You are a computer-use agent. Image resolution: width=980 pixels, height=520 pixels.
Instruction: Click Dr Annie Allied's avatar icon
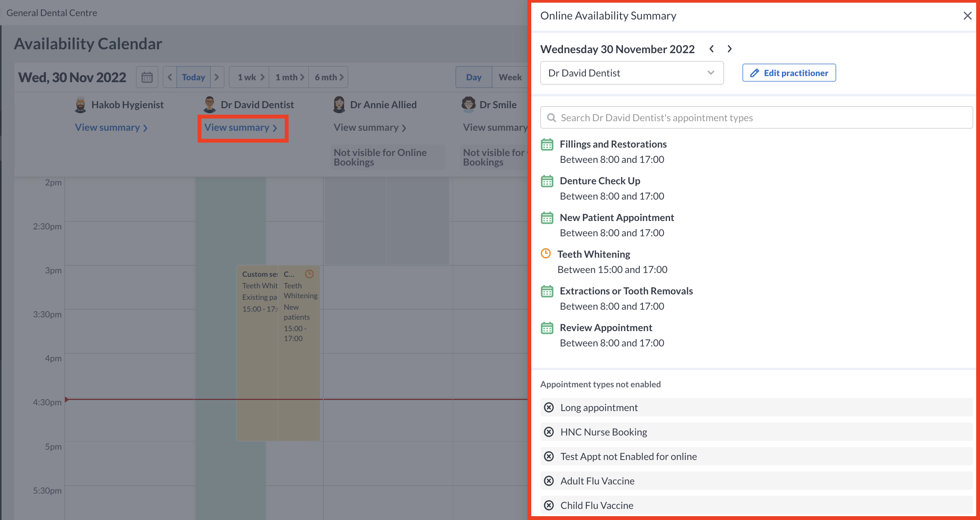[x=339, y=104]
